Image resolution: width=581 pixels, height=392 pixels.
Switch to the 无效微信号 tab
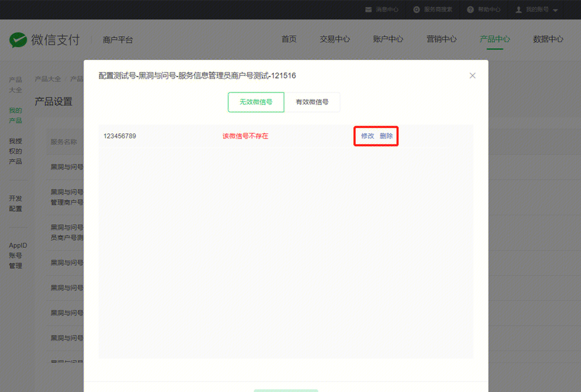coord(256,102)
